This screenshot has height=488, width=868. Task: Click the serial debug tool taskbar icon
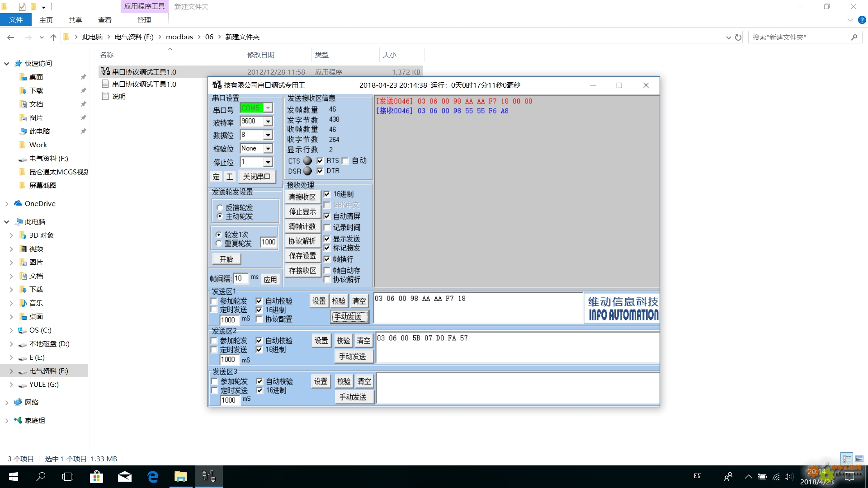(x=208, y=477)
